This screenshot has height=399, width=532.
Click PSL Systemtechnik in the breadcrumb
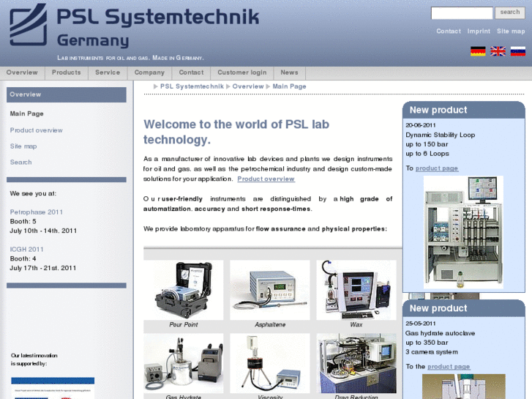coord(192,86)
